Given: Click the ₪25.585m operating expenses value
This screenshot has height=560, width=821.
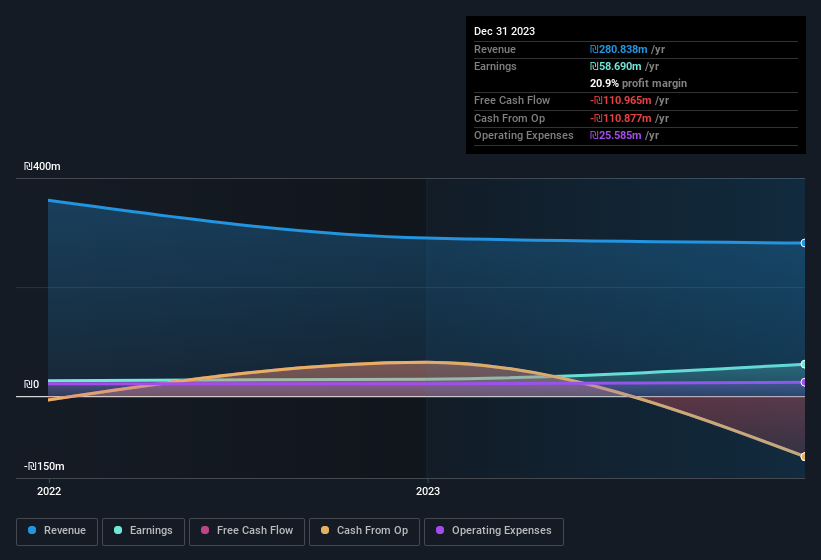Looking at the screenshot, I should click(615, 135).
